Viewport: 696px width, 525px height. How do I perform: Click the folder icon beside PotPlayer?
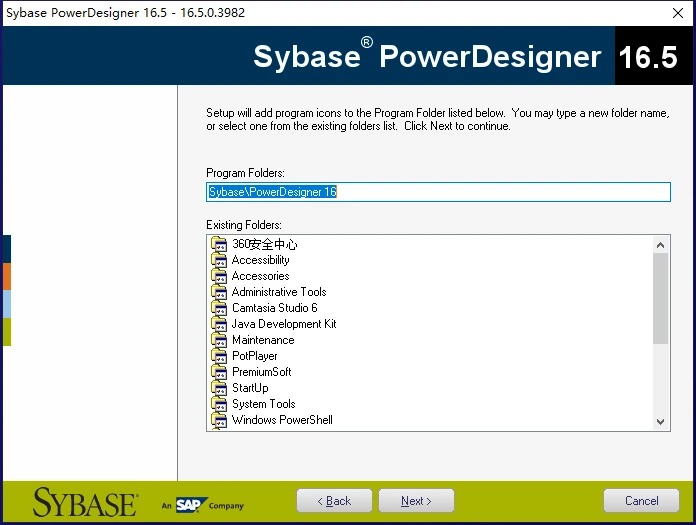pyautogui.click(x=219, y=355)
